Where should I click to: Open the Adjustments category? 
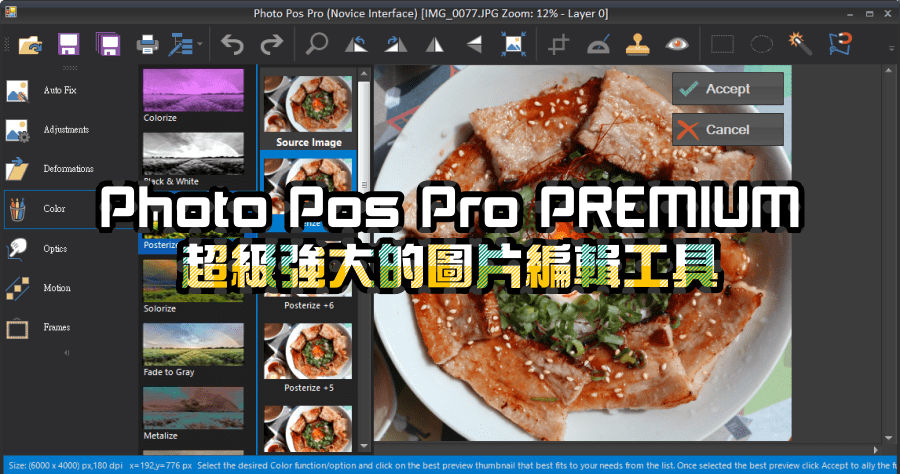pyautogui.click(x=48, y=130)
